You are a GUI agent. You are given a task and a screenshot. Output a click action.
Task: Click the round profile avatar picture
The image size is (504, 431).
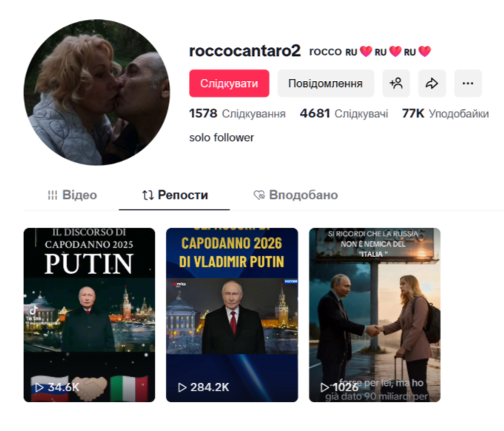coord(97,93)
